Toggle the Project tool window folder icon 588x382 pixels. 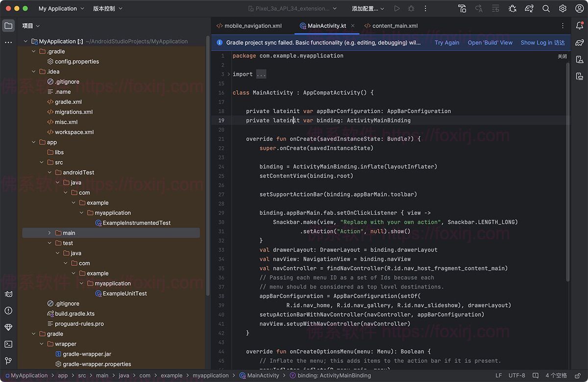tap(8, 26)
